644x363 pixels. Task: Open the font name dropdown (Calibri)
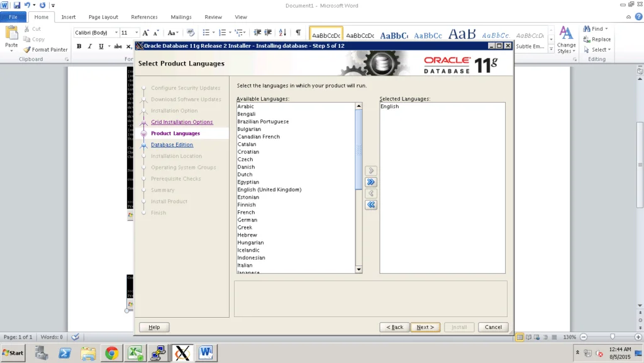(116, 33)
